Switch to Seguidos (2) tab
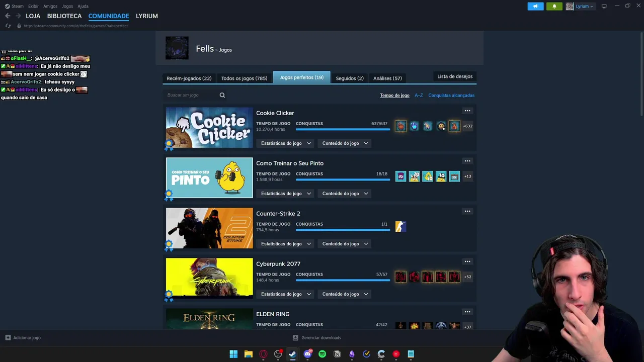The width and height of the screenshot is (644, 362). [x=350, y=78]
